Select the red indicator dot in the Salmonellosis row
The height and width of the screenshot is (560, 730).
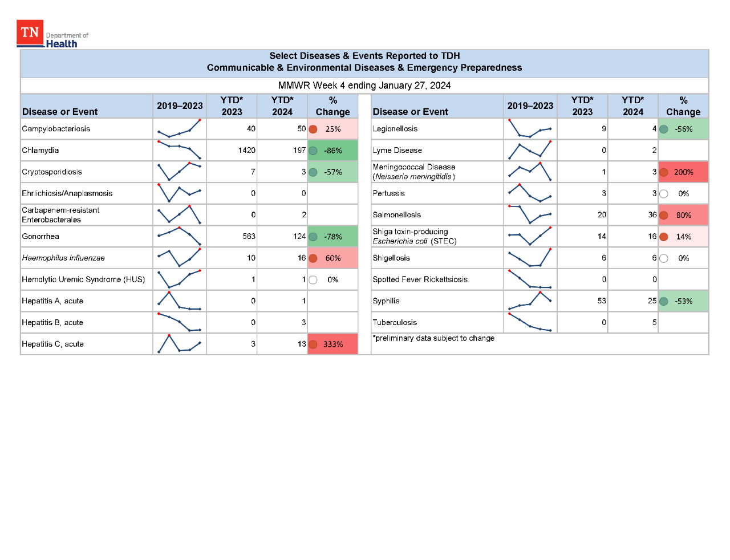(x=664, y=215)
